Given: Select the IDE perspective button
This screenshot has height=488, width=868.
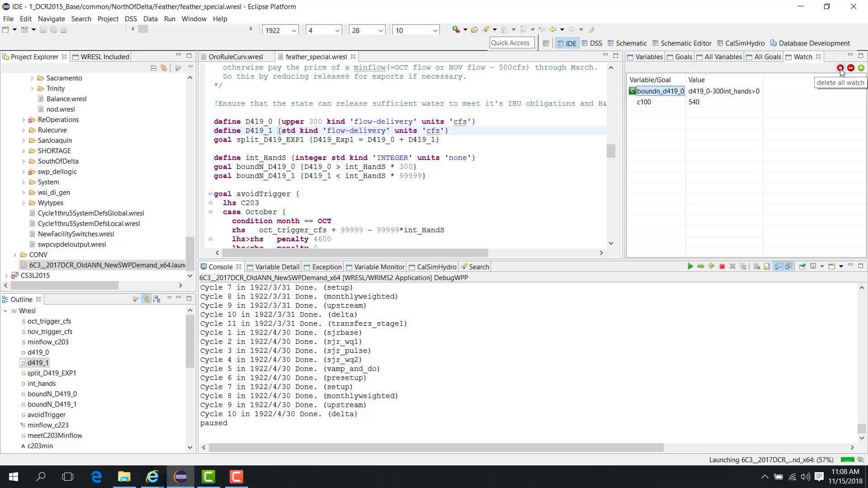Looking at the screenshot, I should click(x=566, y=43).
